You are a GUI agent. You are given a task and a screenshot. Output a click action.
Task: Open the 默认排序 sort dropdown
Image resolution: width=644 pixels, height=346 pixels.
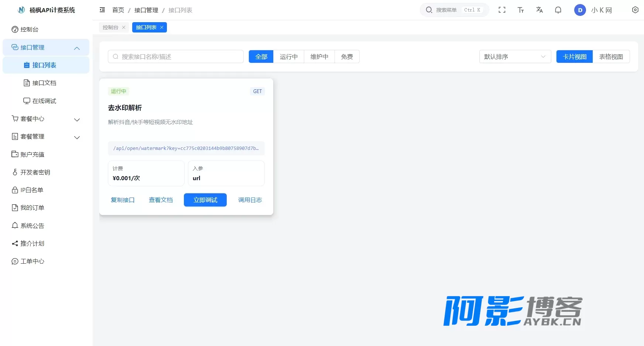coord(515,56)
